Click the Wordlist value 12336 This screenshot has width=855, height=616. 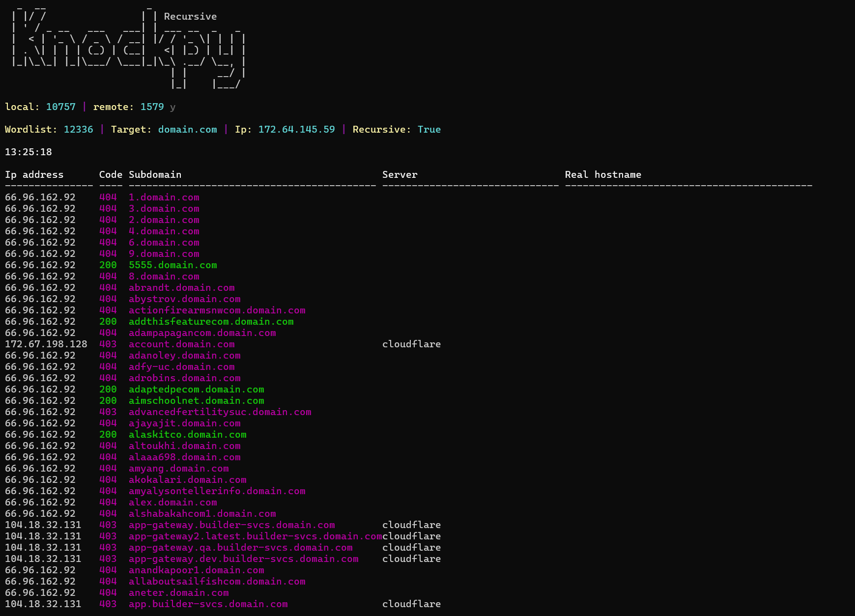pyautogui.click(x=79, y=129)
